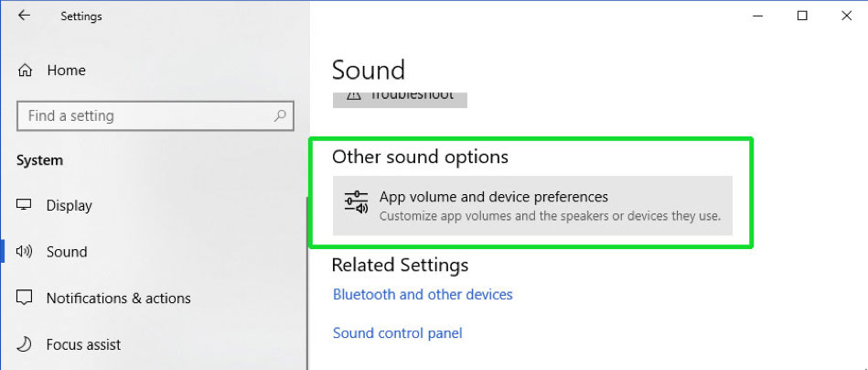Screen dimensions: 868x370
Task: Click the search magnifier icon
Action: [280, 115]
